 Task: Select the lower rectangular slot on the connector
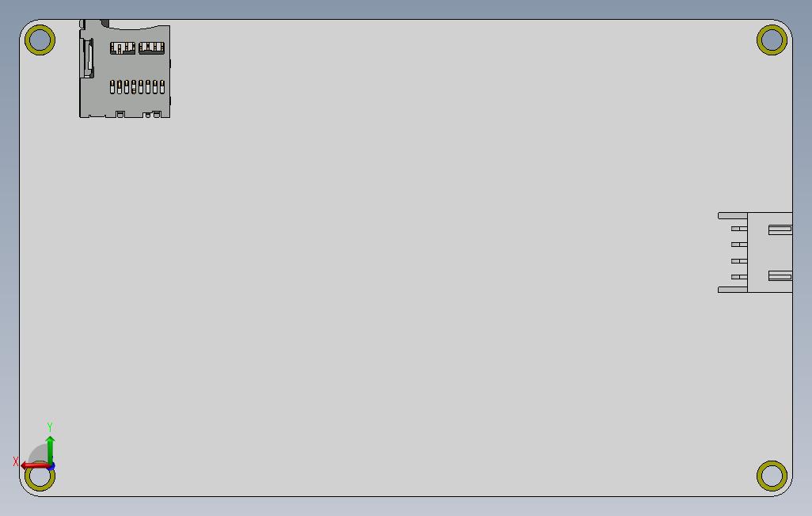[x=780, y=275]
